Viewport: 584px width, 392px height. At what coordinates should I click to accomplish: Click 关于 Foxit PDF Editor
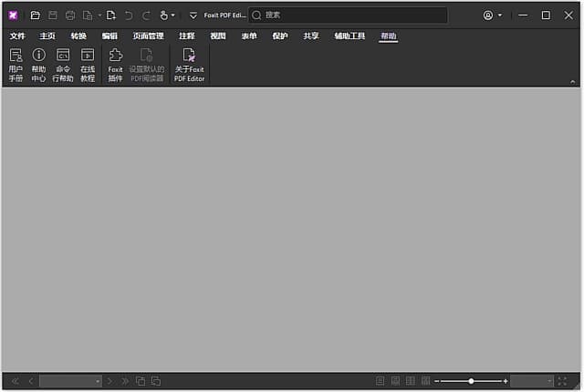click(x=189, y=66)
